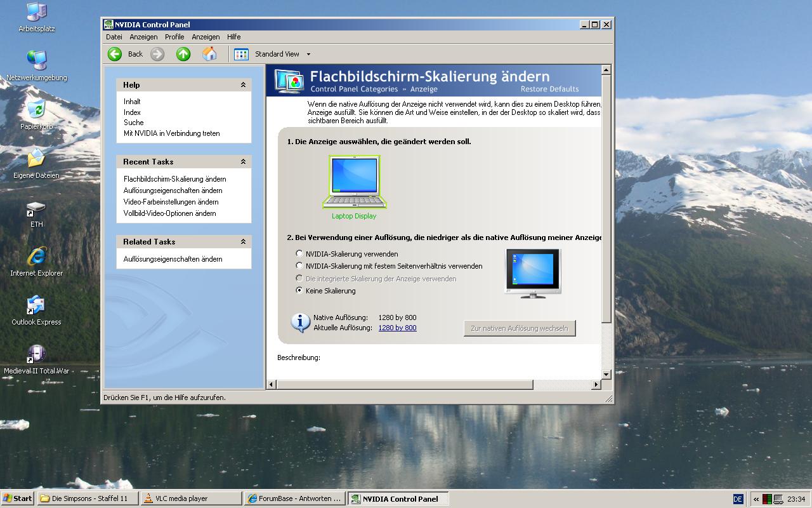Click the laptop tray icon
This screenshot has width=812, height=508.
[x=778, y=499]
